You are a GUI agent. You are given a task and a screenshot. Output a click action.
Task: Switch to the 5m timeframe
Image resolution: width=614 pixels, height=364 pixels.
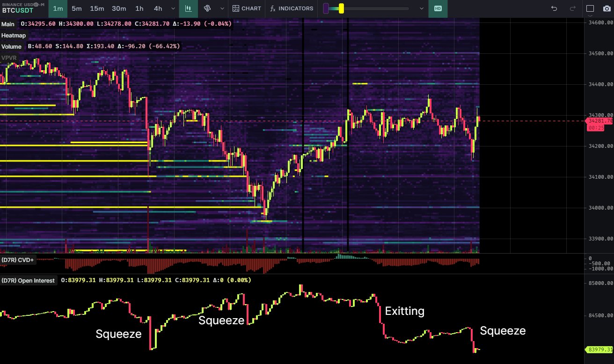[76, 8]
